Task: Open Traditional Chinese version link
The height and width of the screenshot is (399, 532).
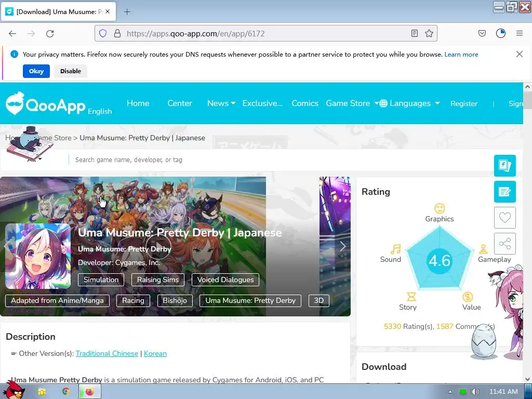Action: pos(107,353)
